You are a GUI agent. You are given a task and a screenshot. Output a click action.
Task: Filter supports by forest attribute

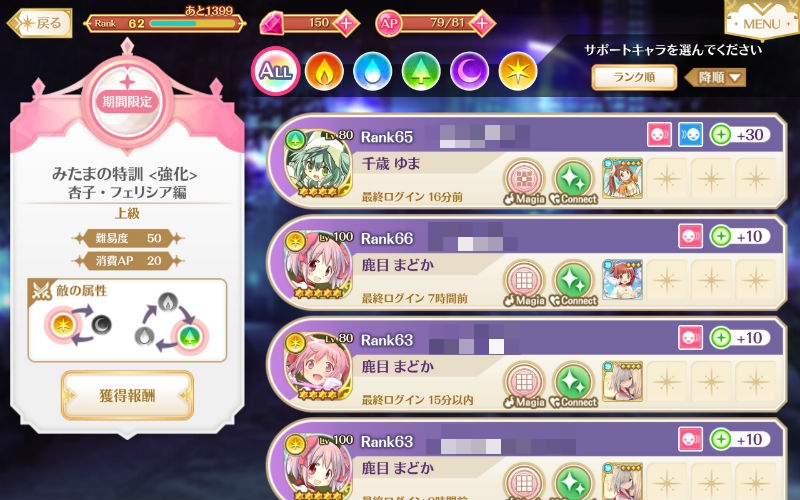pyautogui.click(x=421, y=71)
